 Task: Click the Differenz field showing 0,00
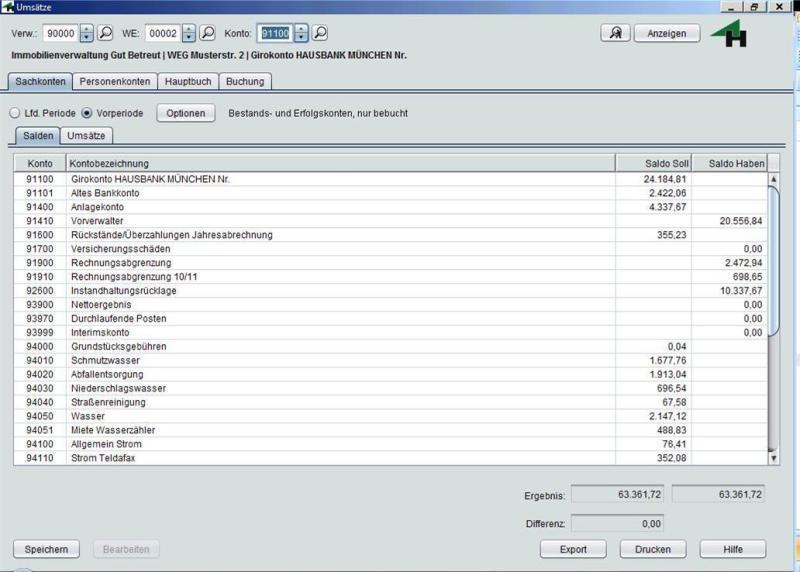617,524
